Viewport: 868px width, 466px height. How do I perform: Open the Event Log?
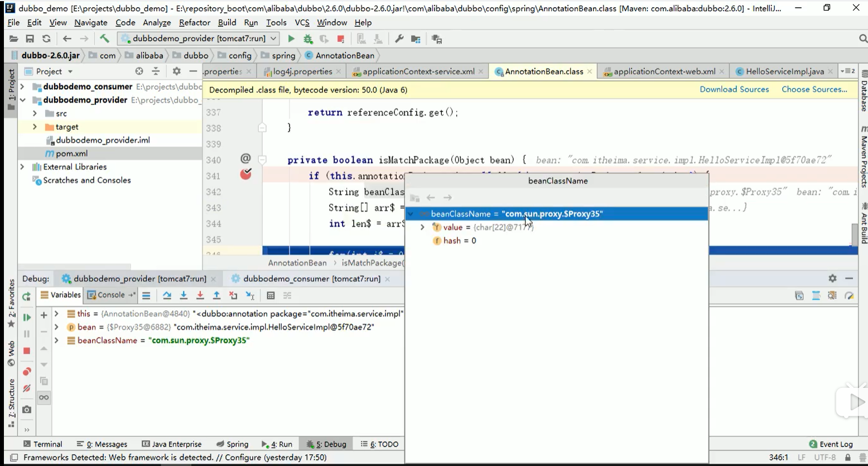pos(831,444)
